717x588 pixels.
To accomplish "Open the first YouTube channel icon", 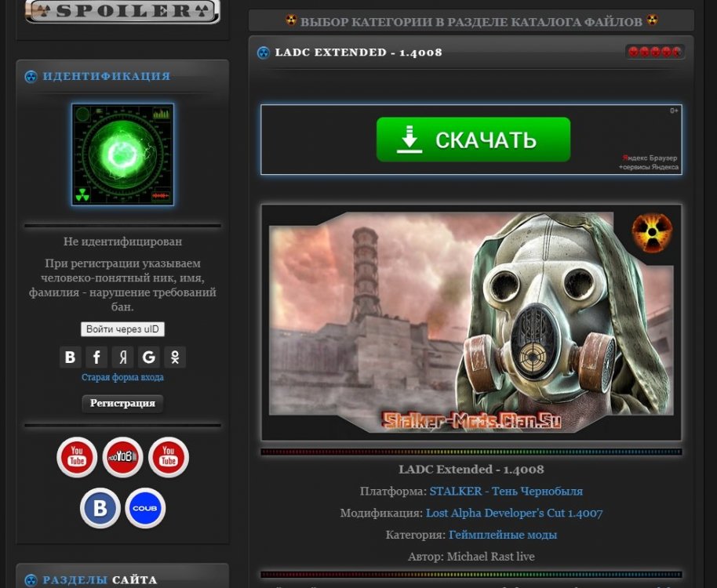I will (x=76, y=456).
